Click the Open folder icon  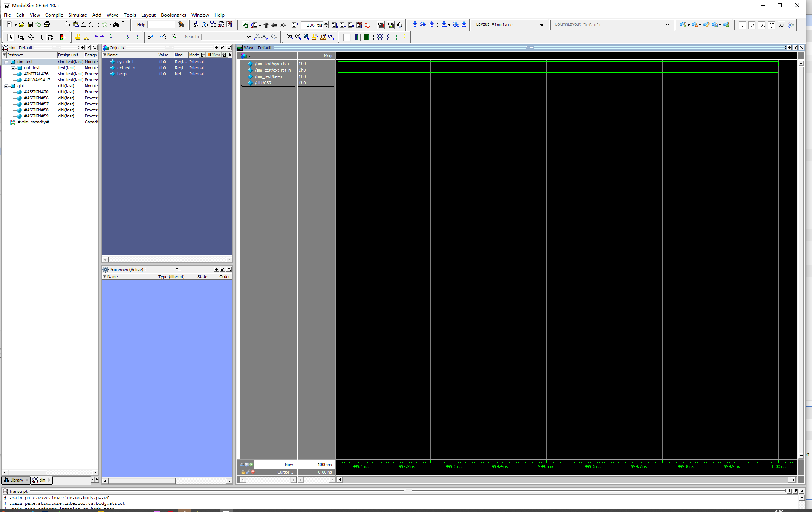[x=21, y=25]
